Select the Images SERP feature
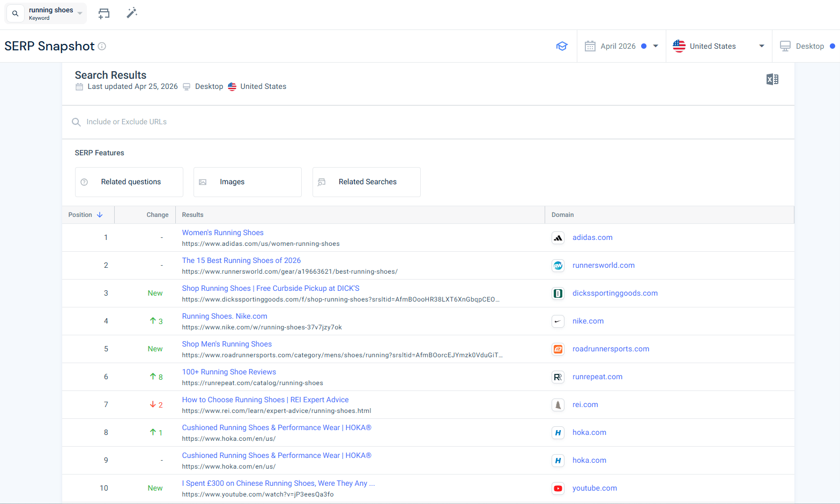840x504 pixels. tap(248, 182)
